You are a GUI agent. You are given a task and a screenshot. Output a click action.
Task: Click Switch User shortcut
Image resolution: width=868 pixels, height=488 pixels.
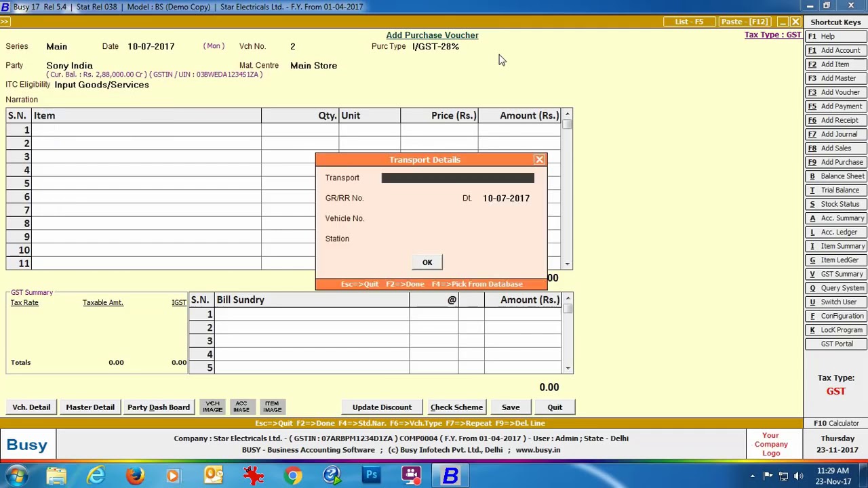pyautogui.click(x=835, y=302)
